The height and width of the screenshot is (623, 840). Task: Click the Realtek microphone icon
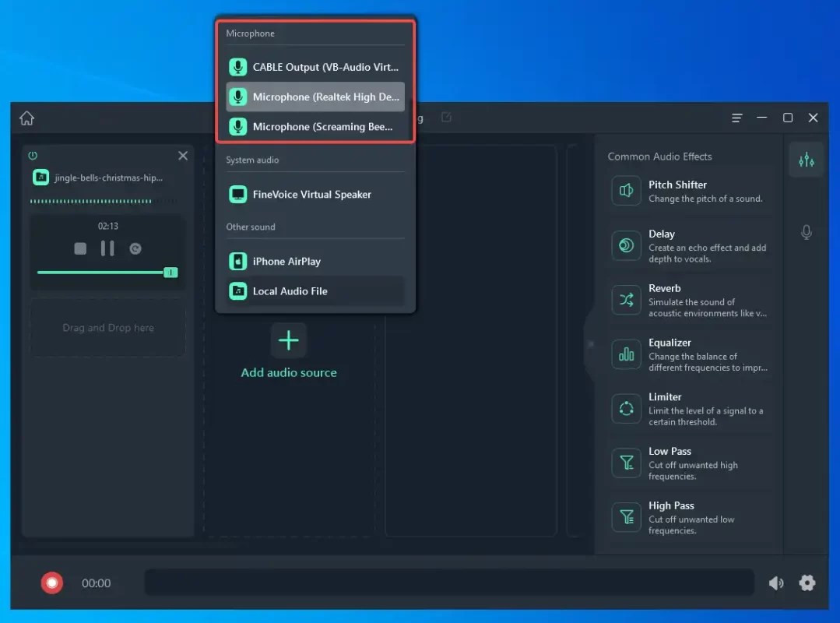click(x=238, y=97)
